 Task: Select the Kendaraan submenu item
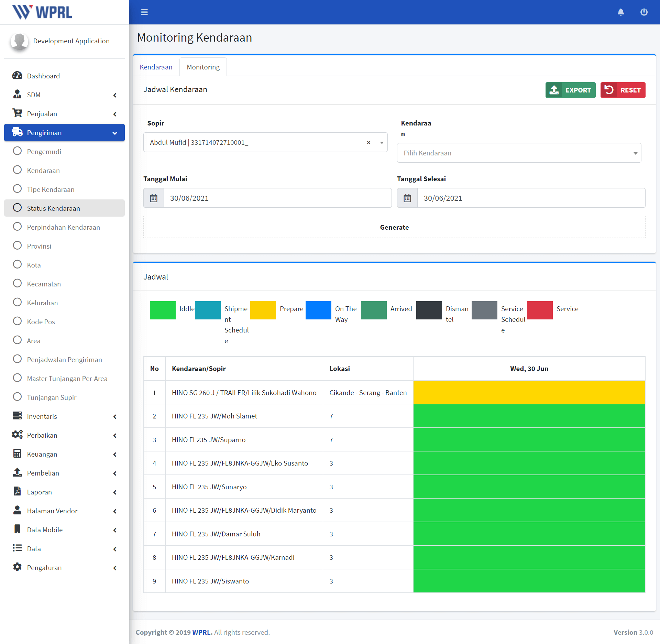pyautogui.click(x=64, y=170)
